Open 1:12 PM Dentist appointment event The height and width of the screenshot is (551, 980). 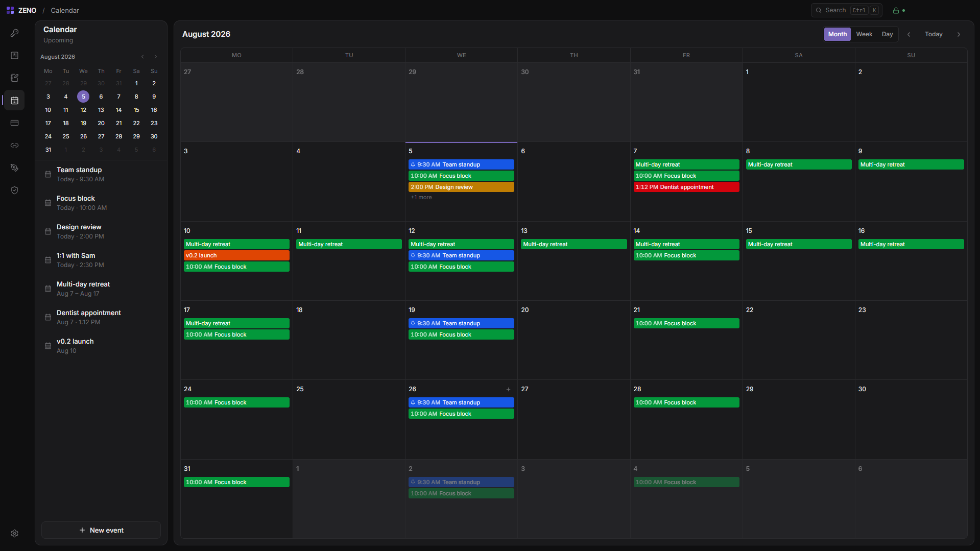pos(686,187)
